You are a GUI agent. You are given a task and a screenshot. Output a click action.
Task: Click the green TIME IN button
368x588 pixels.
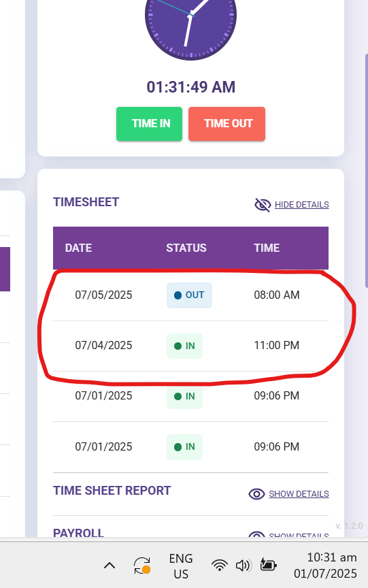pos(149,124)
